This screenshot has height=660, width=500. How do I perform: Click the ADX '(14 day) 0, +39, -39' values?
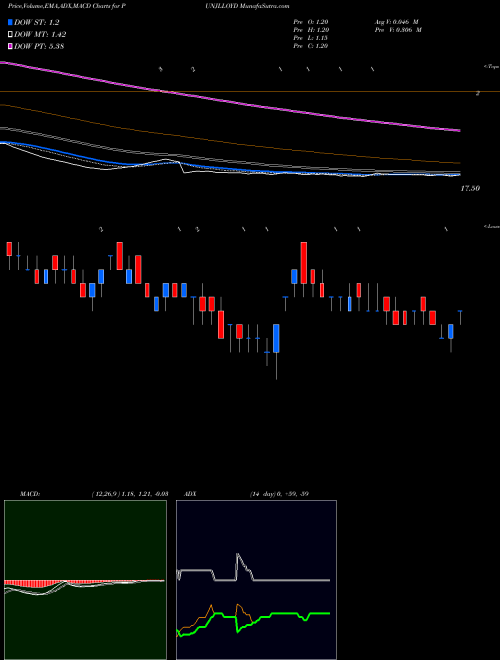[x=279, y=494]
